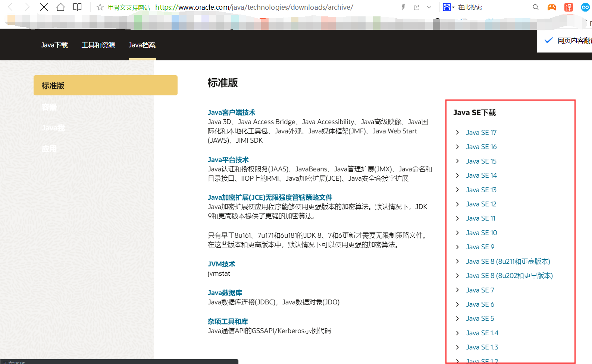The width and height of the screenshot is (592, 364).
Task: Open the Java SE 14 download link
Action: point(481,175)
